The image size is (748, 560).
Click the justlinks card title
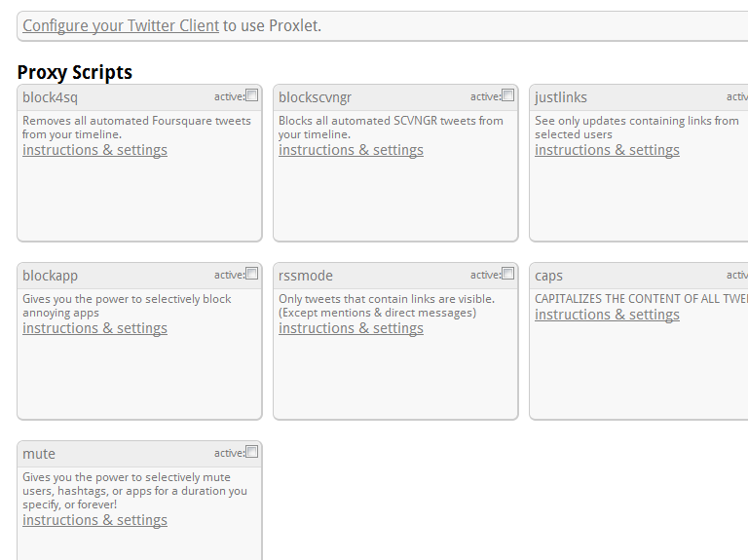point(561,97)
